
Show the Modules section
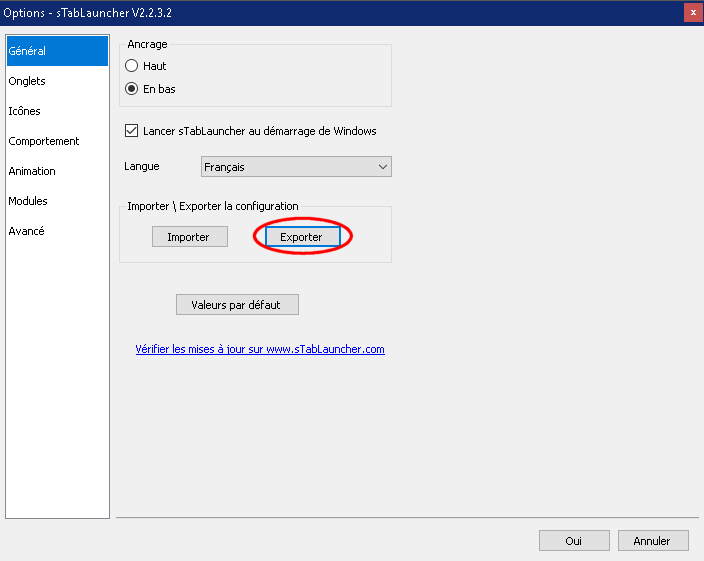[x=57, y=201]
